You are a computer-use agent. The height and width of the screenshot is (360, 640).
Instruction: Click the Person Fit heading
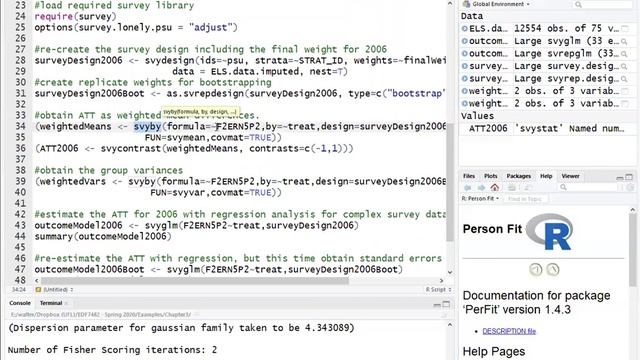pos(492,229)
